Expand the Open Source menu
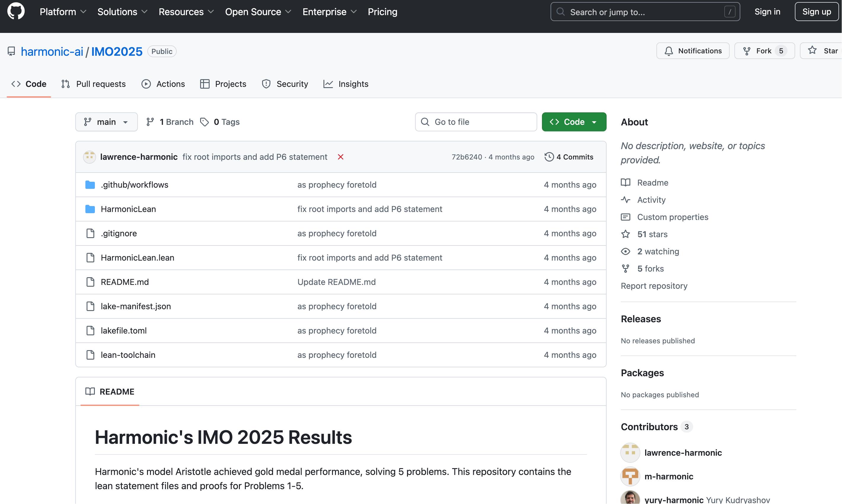The image size is (842, 504). 258,12
